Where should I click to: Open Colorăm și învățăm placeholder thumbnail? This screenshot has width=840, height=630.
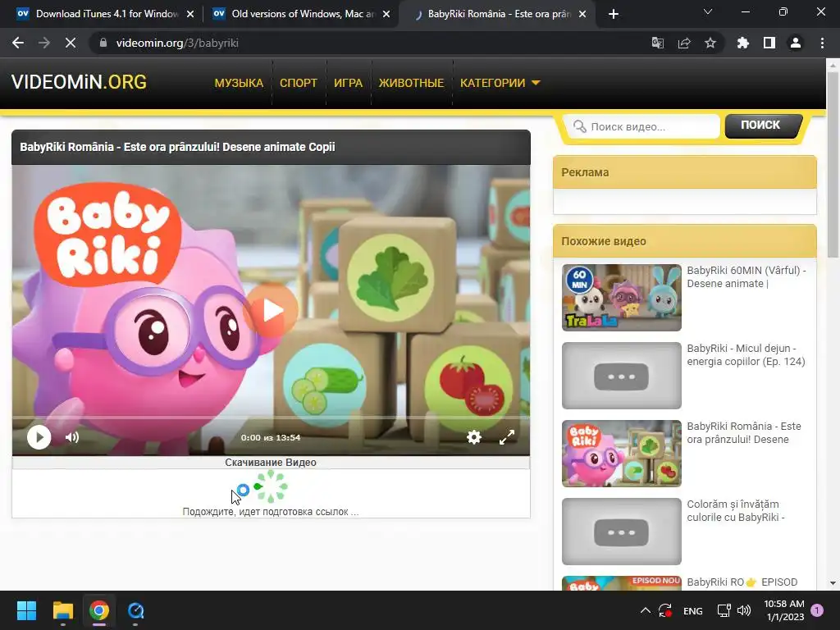tap(622, 532)
